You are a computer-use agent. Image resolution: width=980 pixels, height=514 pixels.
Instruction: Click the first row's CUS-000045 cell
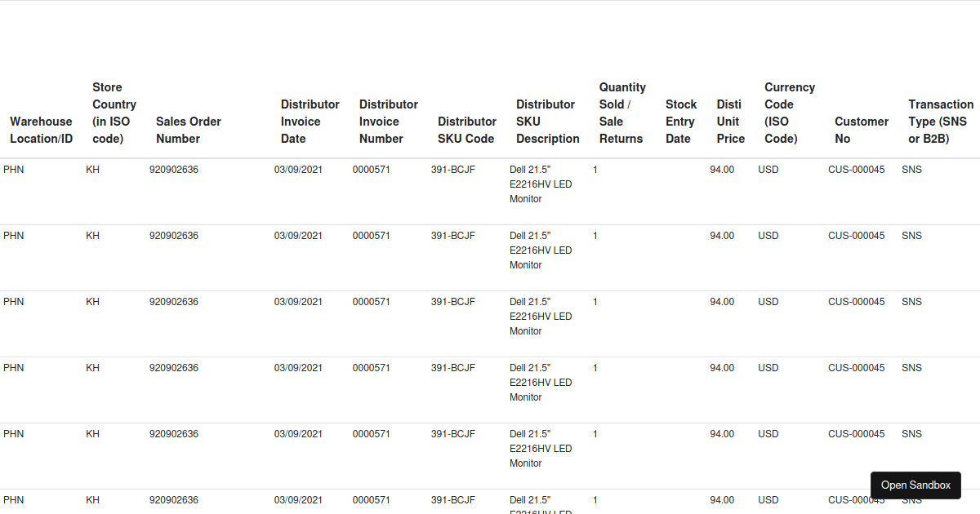[856, 170]
